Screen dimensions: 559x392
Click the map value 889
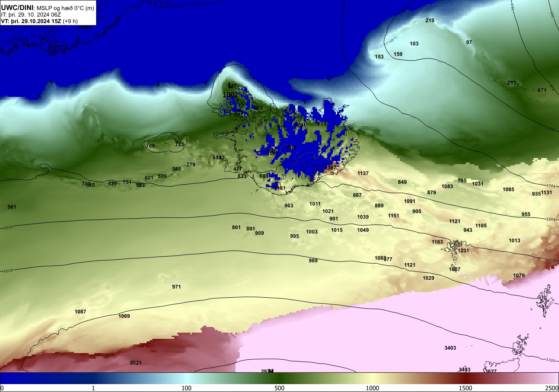379,206
